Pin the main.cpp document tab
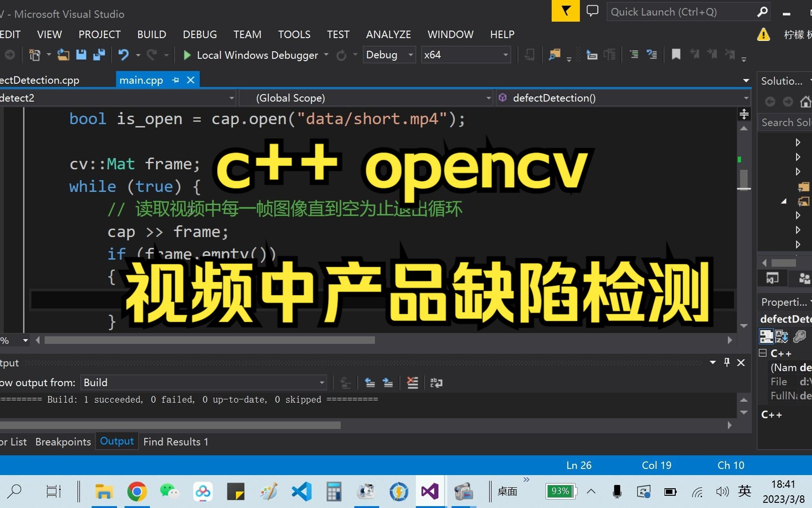Image resolution: width=812 pixels, height=508 pixels. (x=175, y=80)
